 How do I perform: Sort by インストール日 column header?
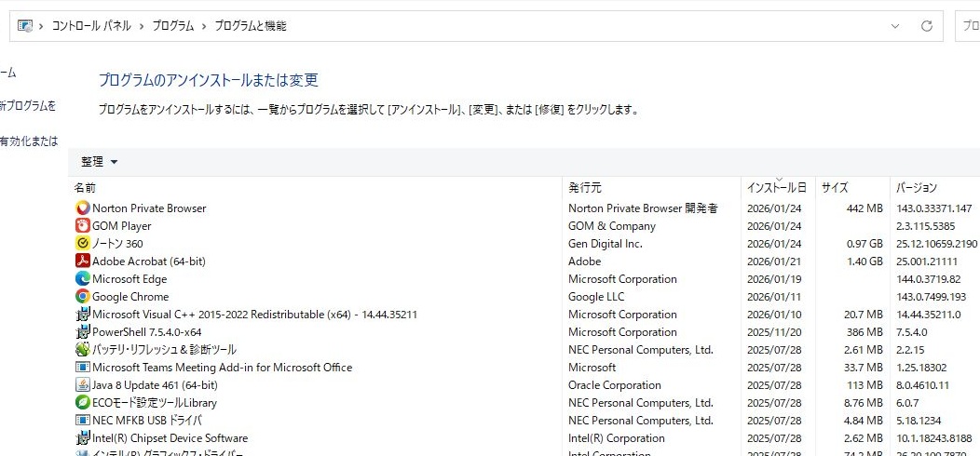point(776,188)
